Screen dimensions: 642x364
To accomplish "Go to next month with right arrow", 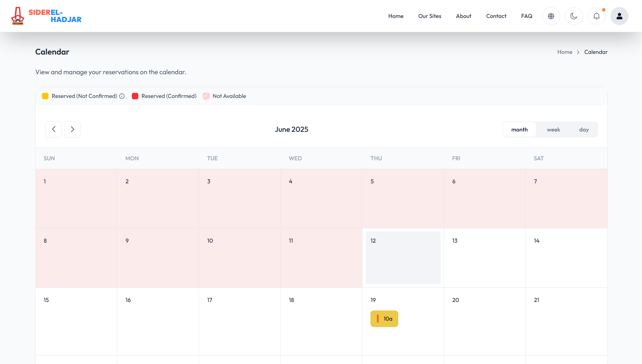I will point(73,129).
